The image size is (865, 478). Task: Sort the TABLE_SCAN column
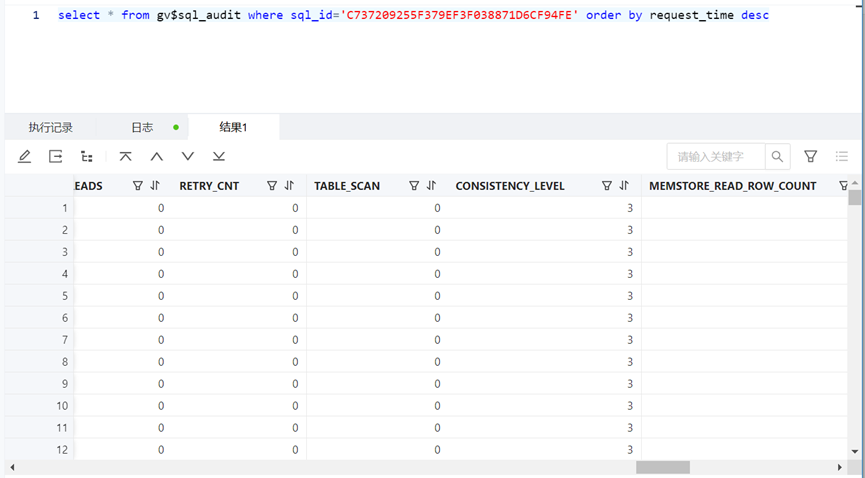click(431, 186)
